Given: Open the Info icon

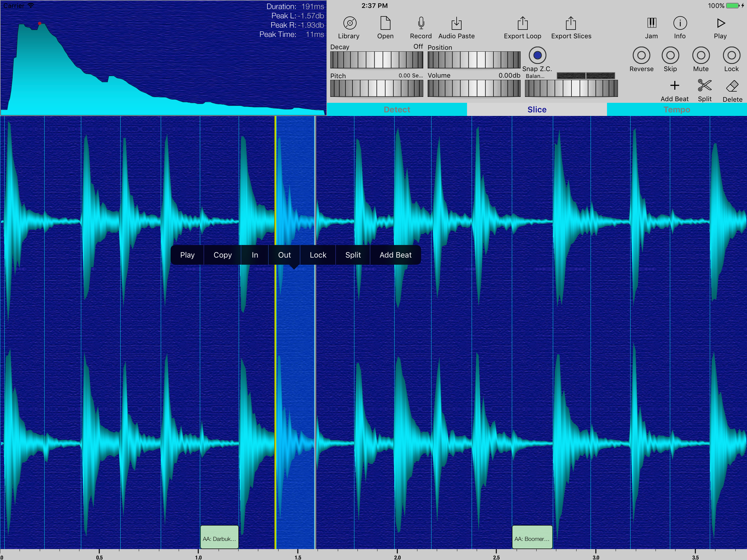Looking at the screenshot, I should [x=679, y=23].
